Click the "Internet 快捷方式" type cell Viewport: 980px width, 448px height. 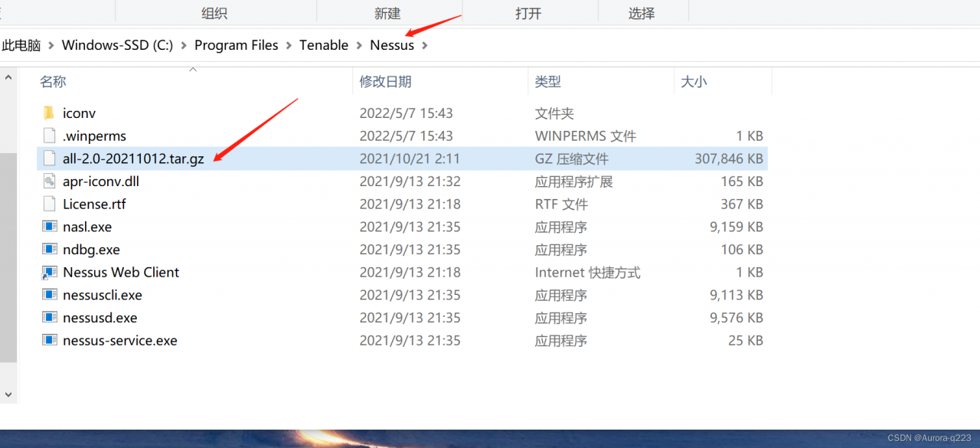click(588, 273)
